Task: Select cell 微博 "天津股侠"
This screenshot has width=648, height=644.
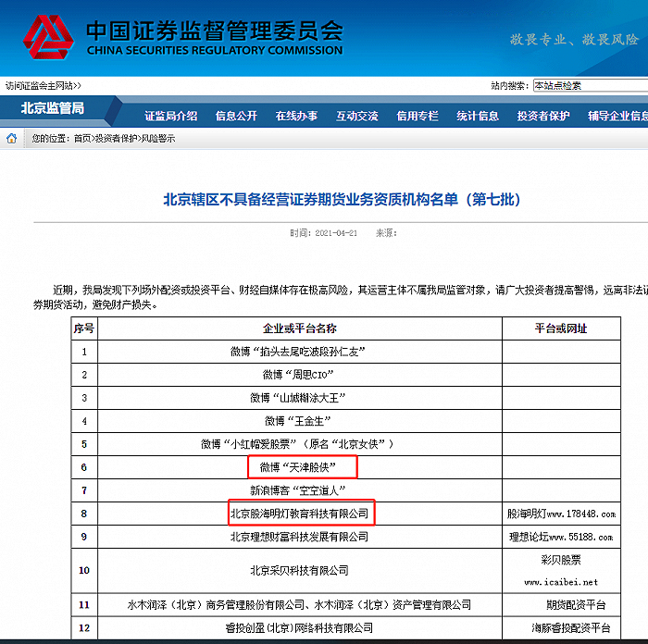Action: pos(300,467)
